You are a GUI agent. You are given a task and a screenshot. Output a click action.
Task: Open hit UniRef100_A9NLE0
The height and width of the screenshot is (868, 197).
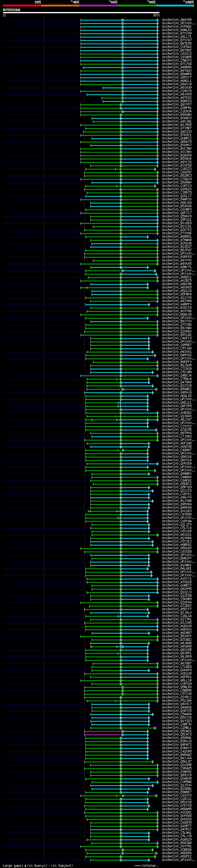[177, 30]
